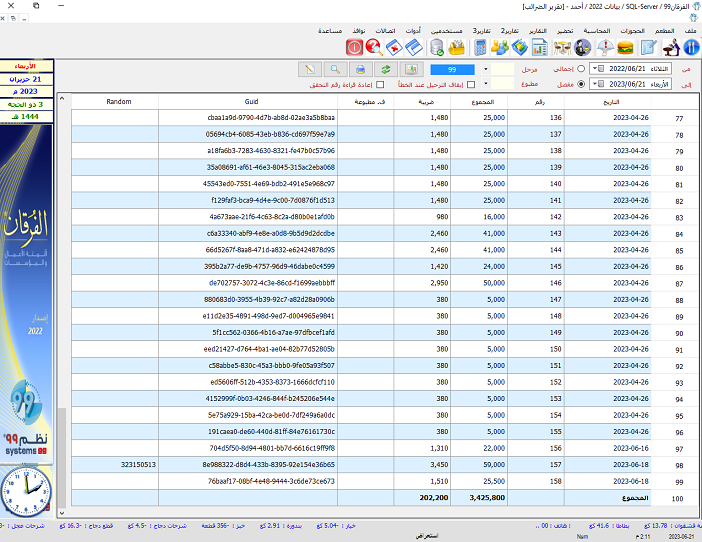
Task: Open the المحاسبة menu
Action: (597, 32)
